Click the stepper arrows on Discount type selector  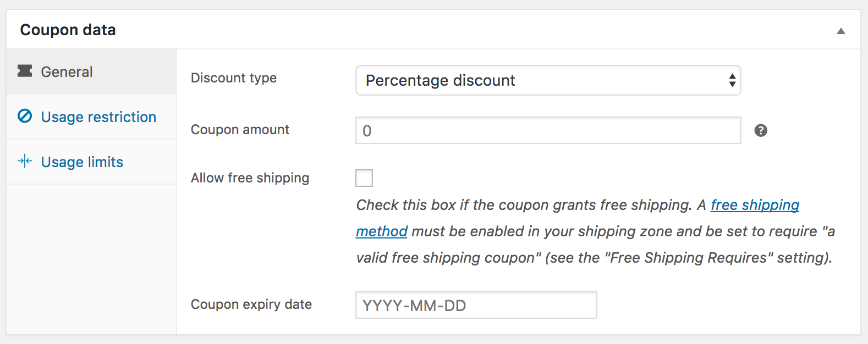[x=732, y=80]
